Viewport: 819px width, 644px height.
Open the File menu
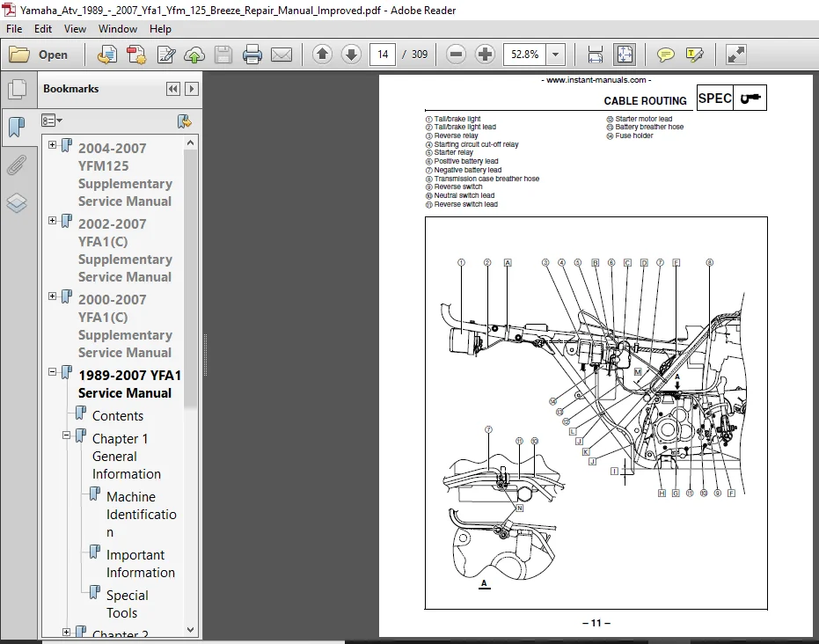tap(14, 29)
